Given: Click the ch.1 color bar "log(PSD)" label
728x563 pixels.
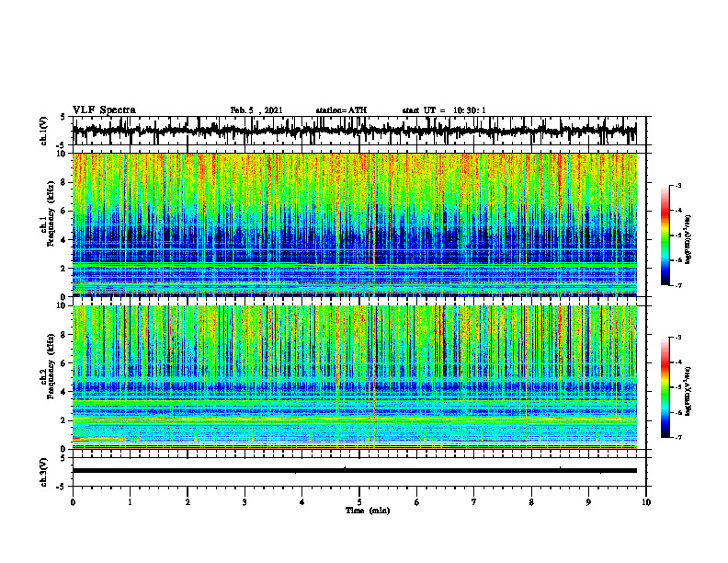Looking at the screenshot, I should click(x=688, y=240).
